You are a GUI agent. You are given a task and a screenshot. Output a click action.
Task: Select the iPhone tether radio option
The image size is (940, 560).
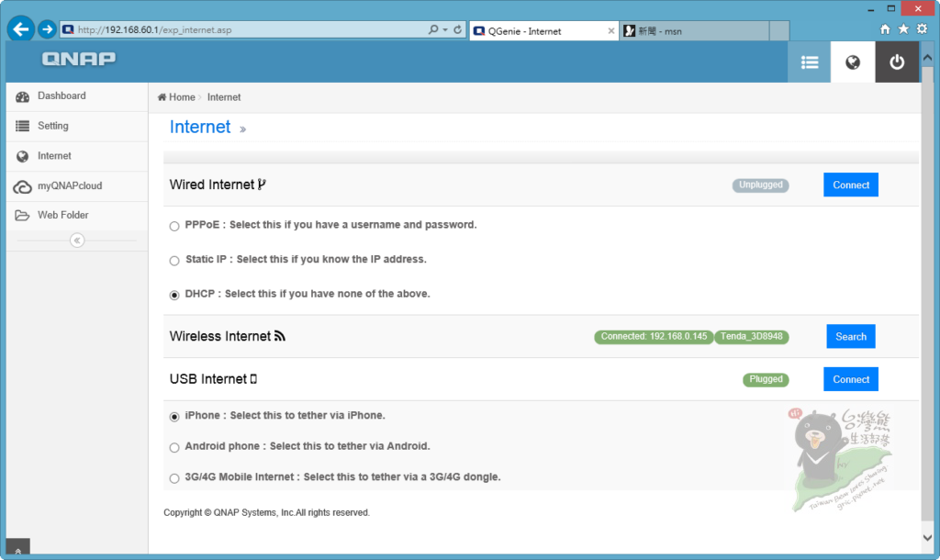[x=174, y=417]
